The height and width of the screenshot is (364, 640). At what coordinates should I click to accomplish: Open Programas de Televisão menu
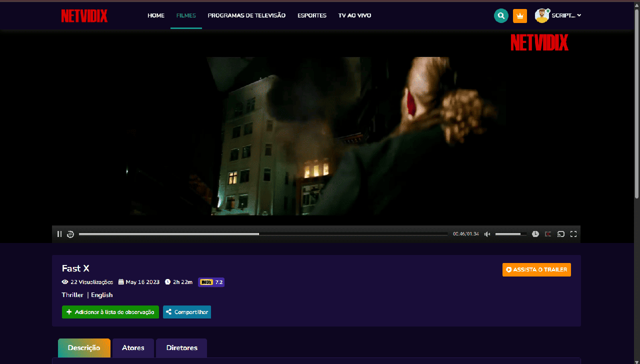[246, 15]
